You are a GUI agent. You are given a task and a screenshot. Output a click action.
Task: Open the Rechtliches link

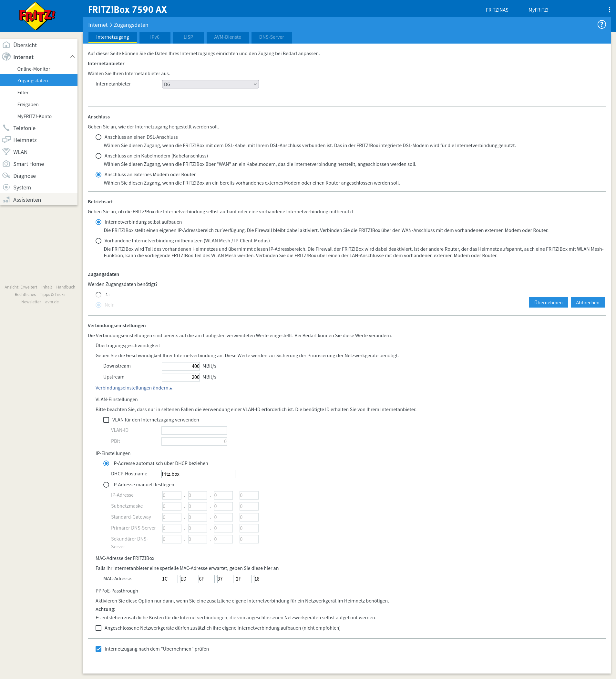coord(25,294)
